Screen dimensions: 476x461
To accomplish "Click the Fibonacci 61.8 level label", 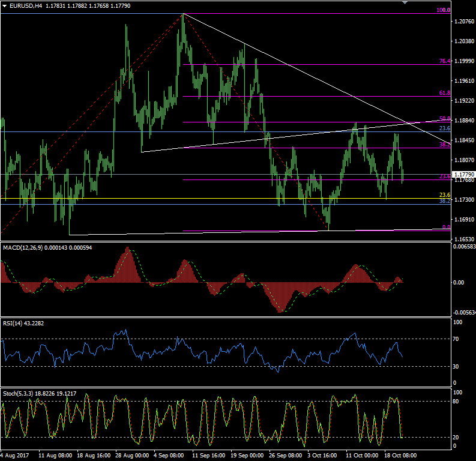I will (x=444, y=93).
